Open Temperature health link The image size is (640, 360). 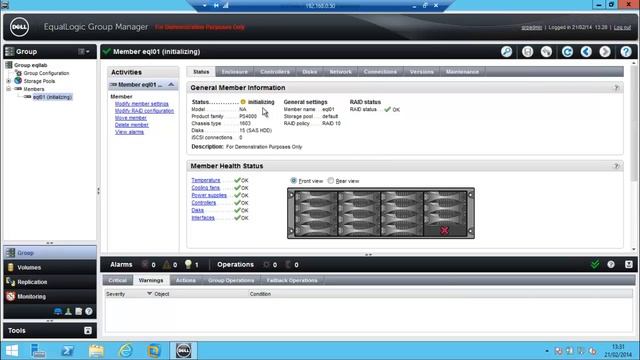coord(206,180)
